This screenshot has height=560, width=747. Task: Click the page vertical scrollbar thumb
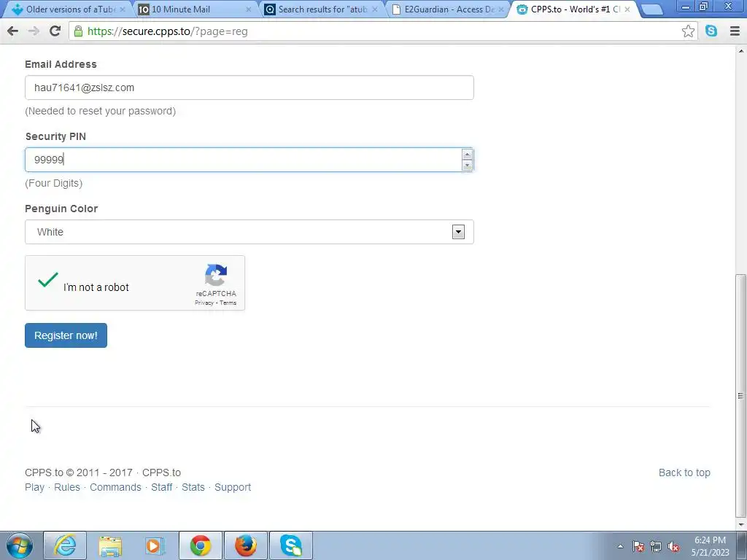pyautogui.click(x=741, y=395)
